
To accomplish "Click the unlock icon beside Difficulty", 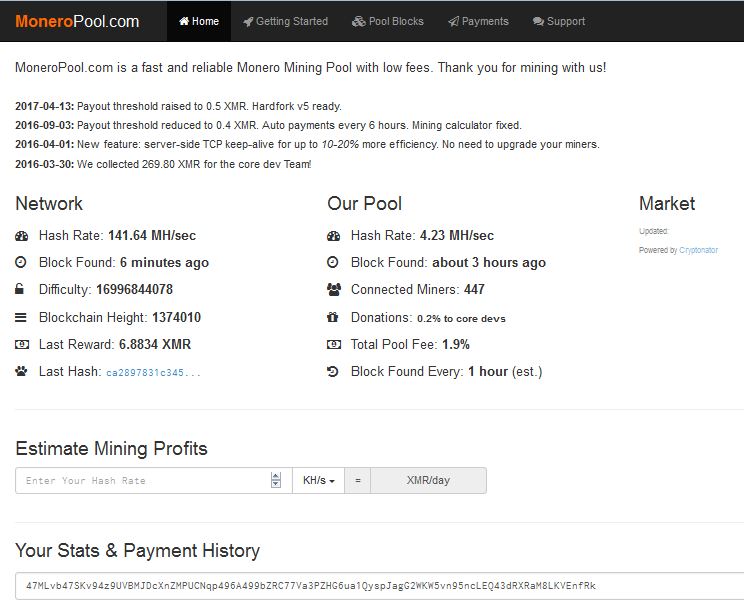I will (19, 289).
